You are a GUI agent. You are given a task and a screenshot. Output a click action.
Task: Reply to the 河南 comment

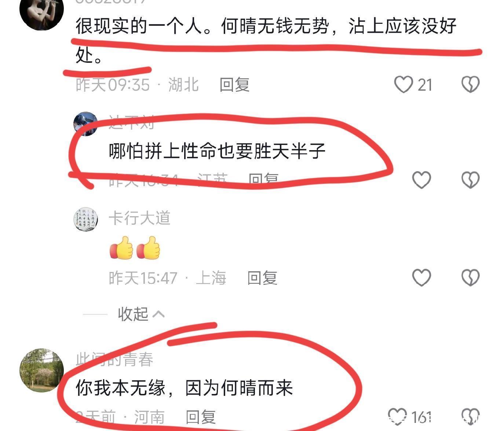[x=200, y=417]
